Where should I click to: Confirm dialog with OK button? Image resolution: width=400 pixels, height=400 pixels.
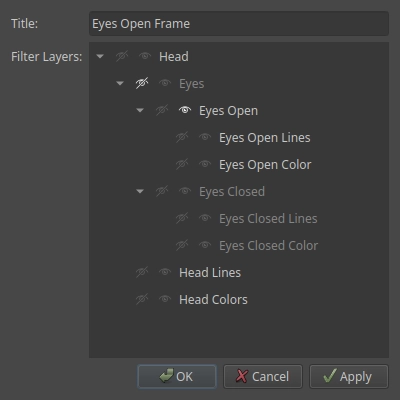click(177, 376)
